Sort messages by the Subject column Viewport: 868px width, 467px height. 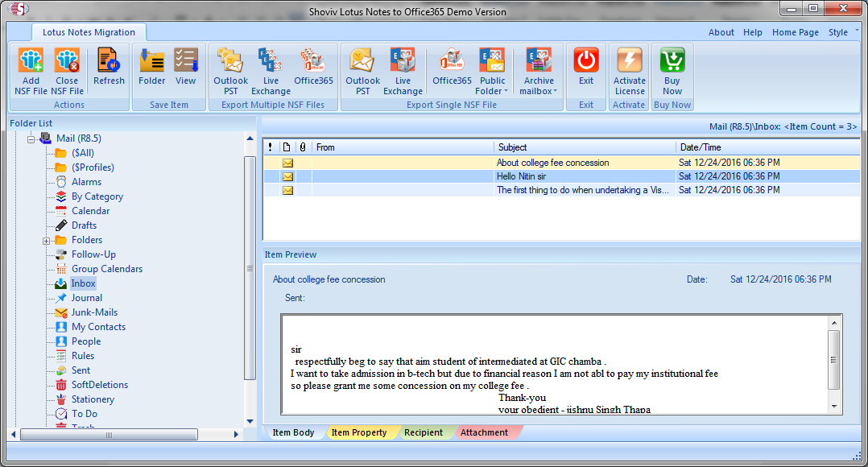[585, 147]
